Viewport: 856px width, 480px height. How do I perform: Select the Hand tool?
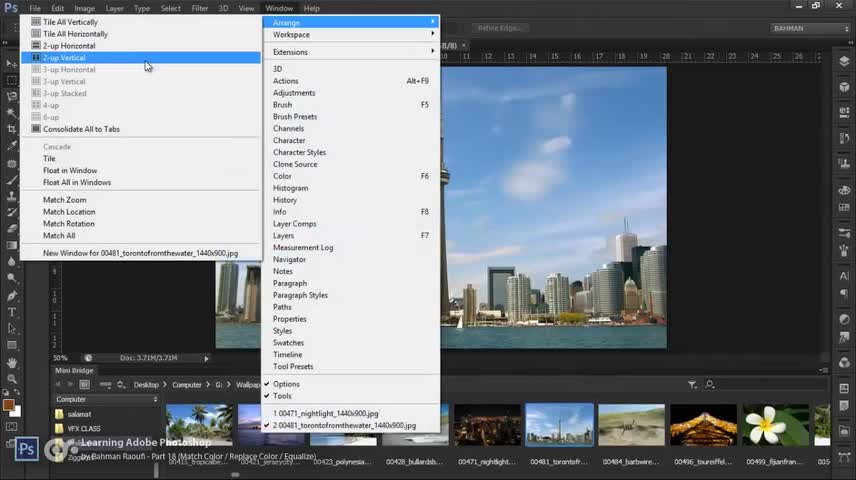pos(12,363)
